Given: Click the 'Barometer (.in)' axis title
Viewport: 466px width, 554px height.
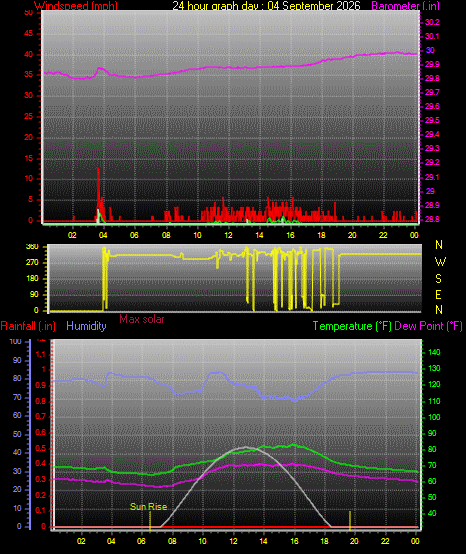Looking at the screenshot, I should click(x=406, y=6).
